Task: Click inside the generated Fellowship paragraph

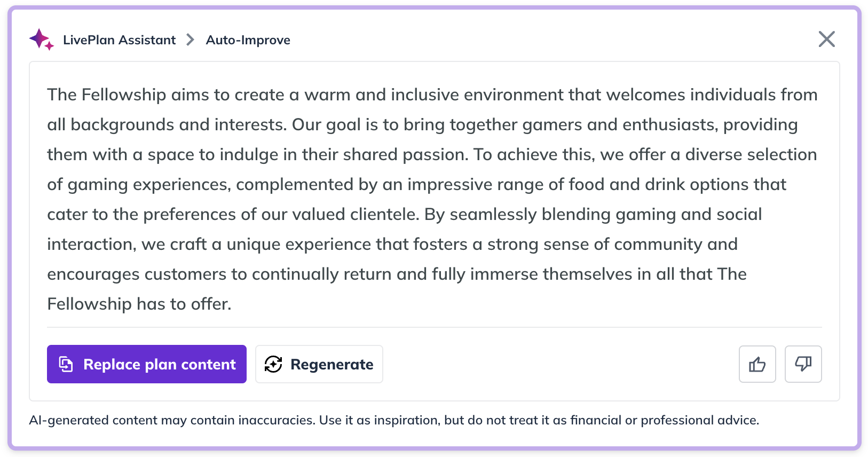Action: (432, 199)
